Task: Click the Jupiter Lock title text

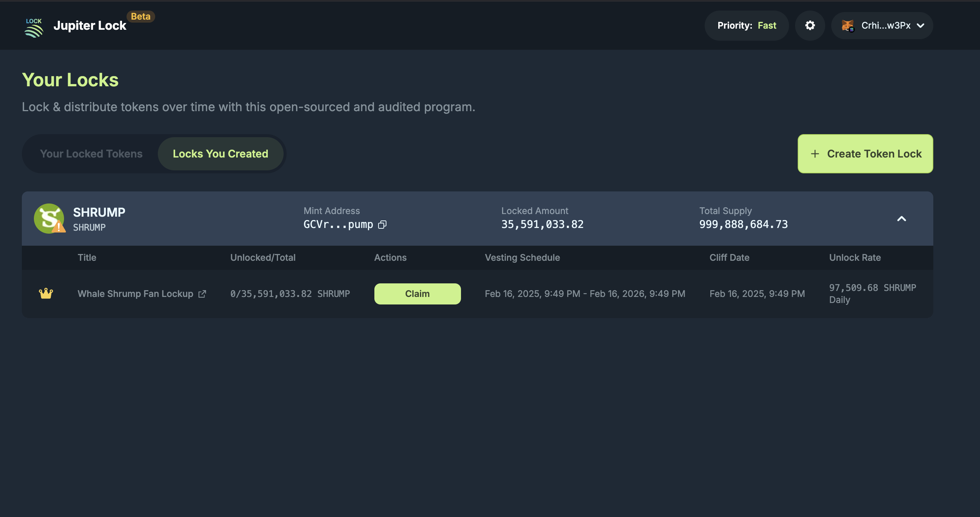Action: pos(90,26)
